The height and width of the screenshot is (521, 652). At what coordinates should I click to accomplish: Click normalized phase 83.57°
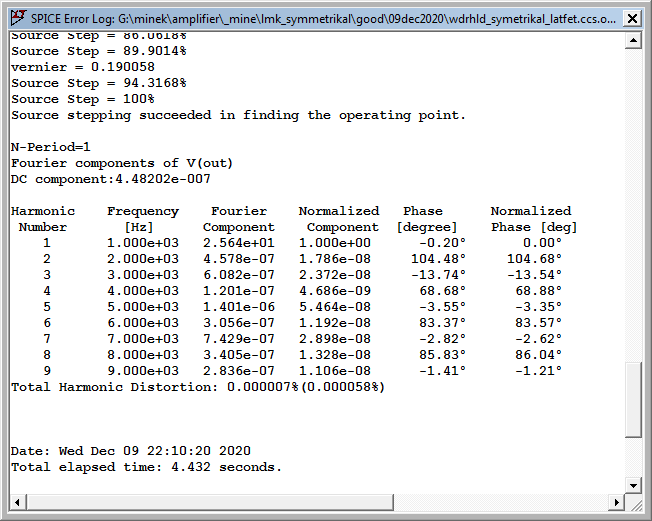(538, 323)
